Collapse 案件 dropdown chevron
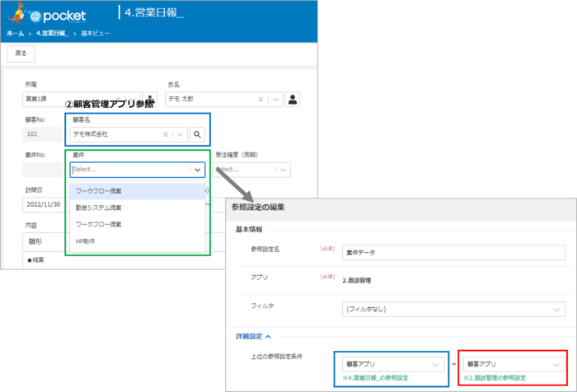The height and width of the screenshot is (392, 577). pyautogui.click(x=198, y=170)
